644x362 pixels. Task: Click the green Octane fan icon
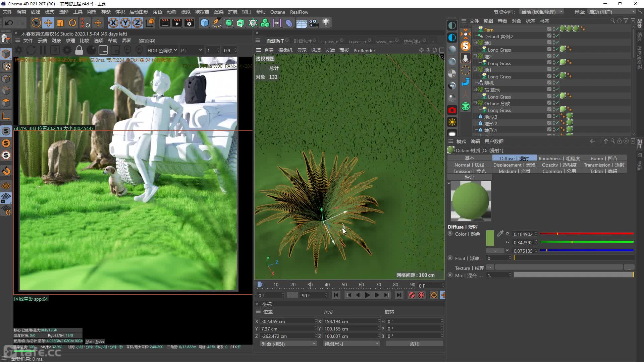[466, 107]
